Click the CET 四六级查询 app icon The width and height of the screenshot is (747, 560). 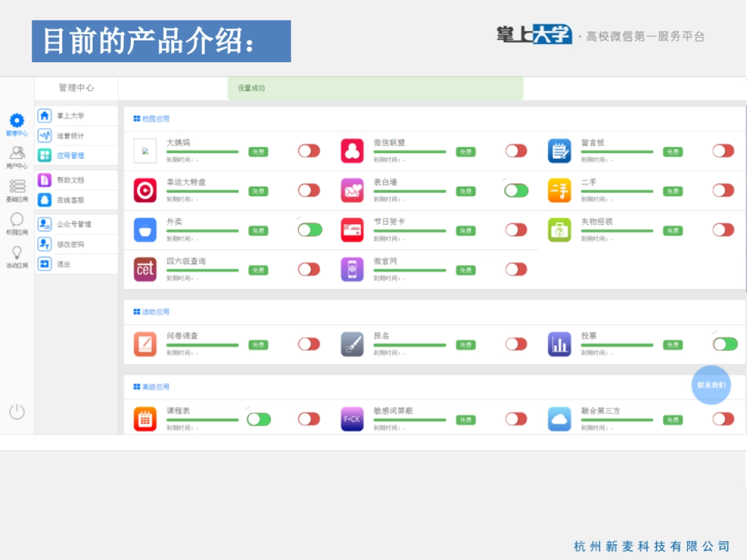click(x=144, y=269)
